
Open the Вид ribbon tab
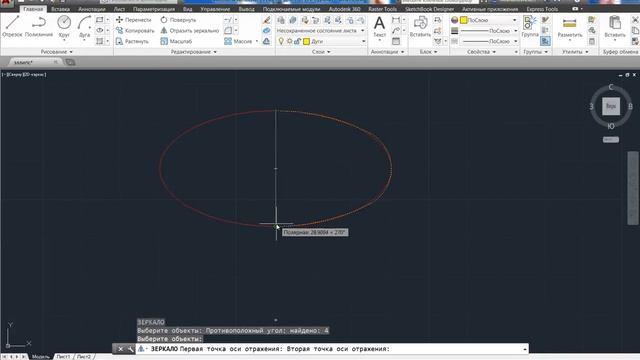coord(187,9)
